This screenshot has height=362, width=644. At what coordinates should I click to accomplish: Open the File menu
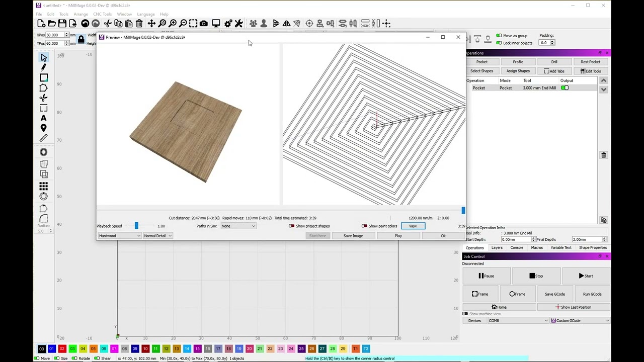point(39,14)
